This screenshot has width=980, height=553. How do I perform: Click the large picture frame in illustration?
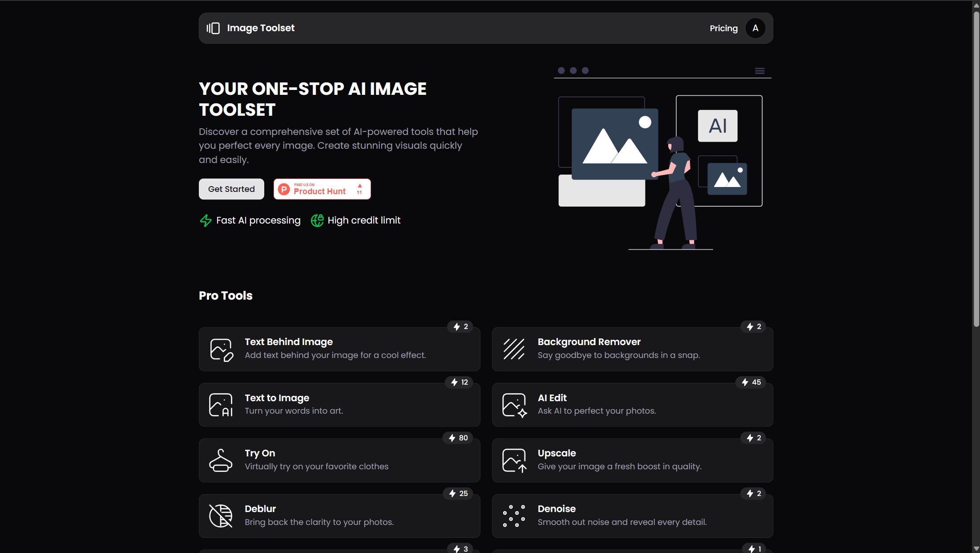tap(615, 144)
